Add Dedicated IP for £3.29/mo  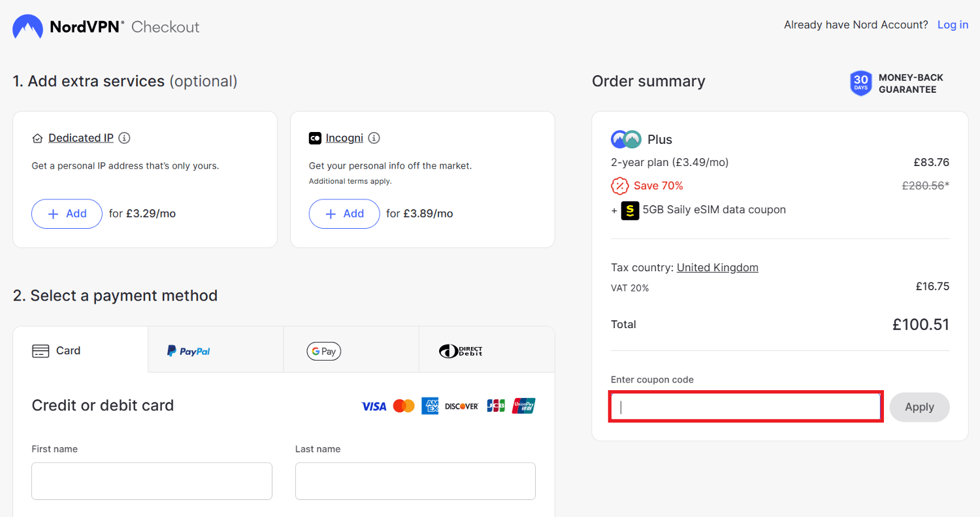tap(67, 214)
